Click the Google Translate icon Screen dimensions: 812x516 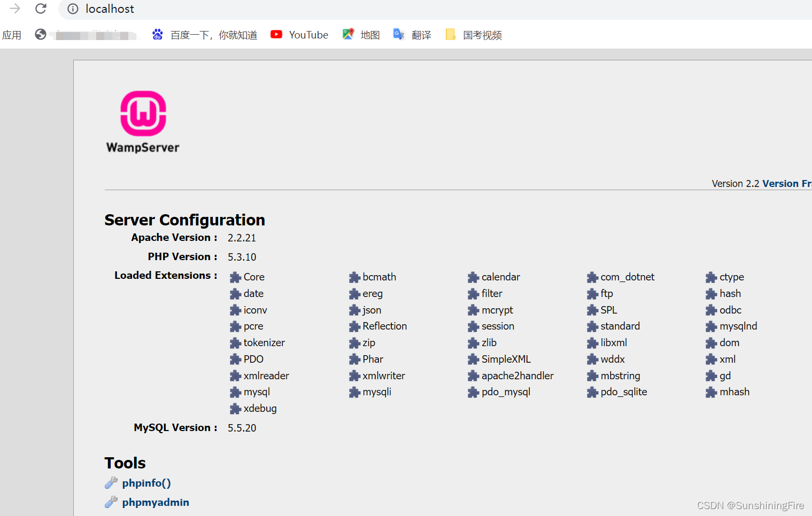[x=399, y=34]
